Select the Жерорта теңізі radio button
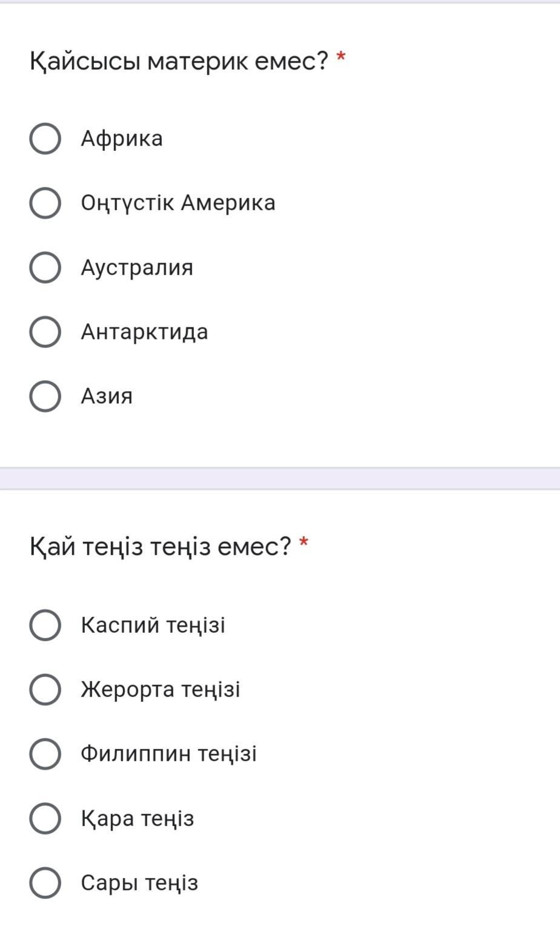Image resolution: width=560 pixels, height=931 pixels. 45,690
